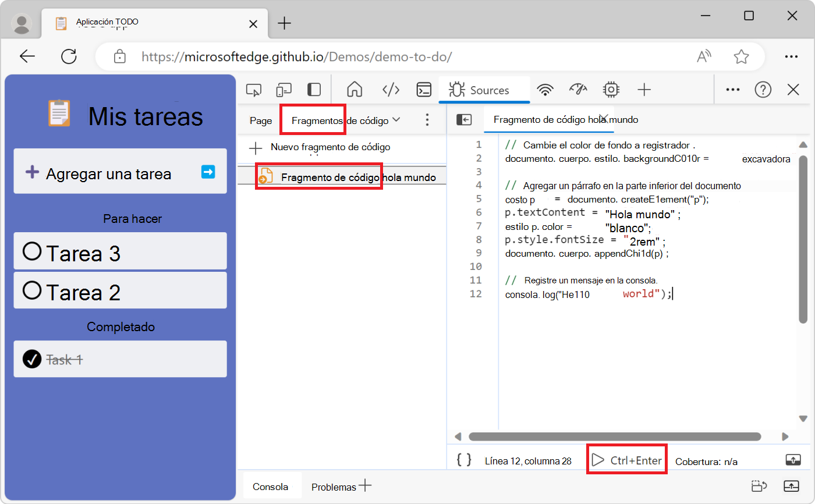Add more tools with the plus icon

(644, 89)
